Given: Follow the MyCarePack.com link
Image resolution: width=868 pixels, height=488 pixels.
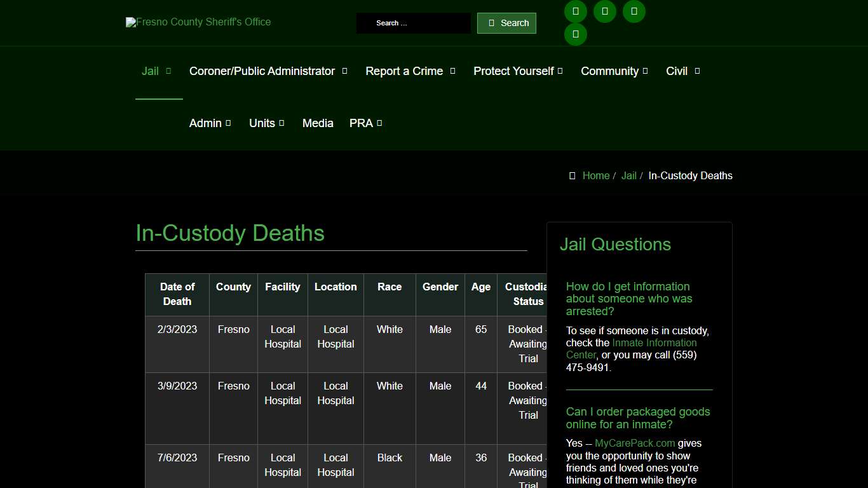Looking at the screenshot, I should (x=634, y=443).
